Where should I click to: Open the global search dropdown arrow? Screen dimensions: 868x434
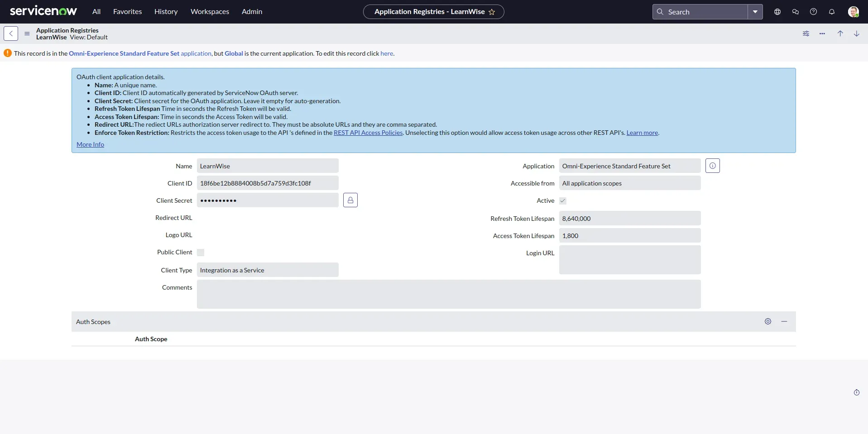(x=755, y=12)
